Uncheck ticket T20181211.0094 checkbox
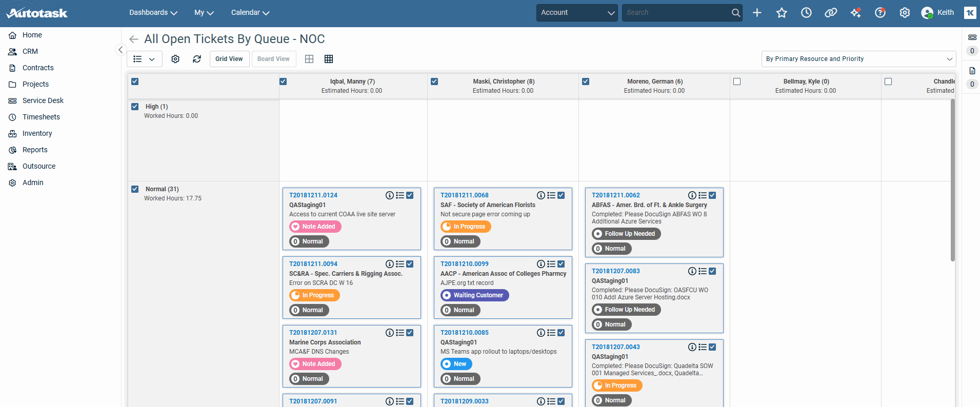980x407 pixels. [410, 264]
